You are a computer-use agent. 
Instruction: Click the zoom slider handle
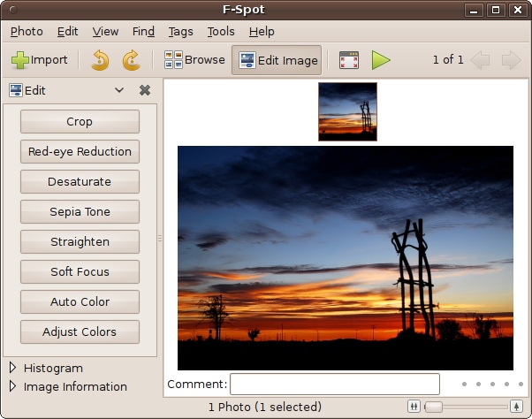tap(434, 407)
